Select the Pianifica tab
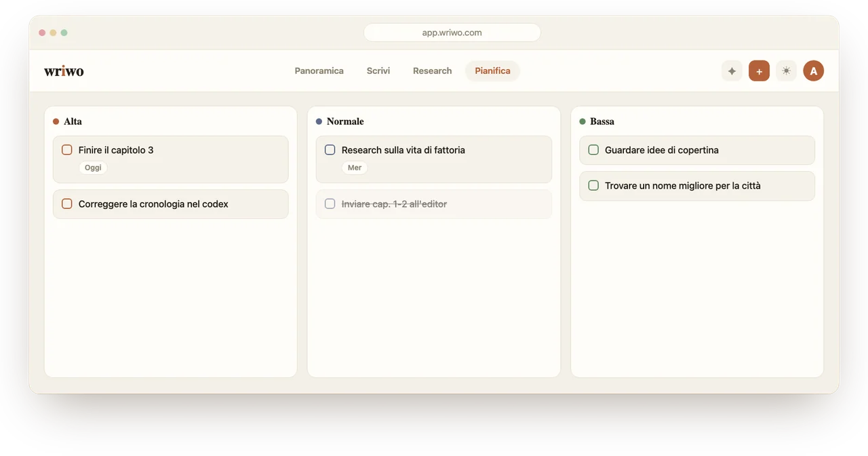Screen dimensions: 868x456 (493, 71)
